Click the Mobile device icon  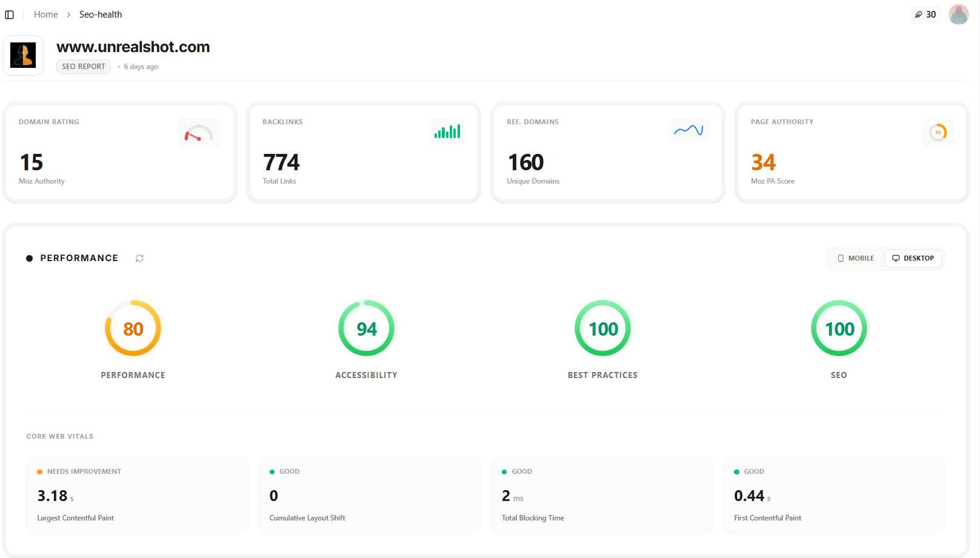point(842,258)
